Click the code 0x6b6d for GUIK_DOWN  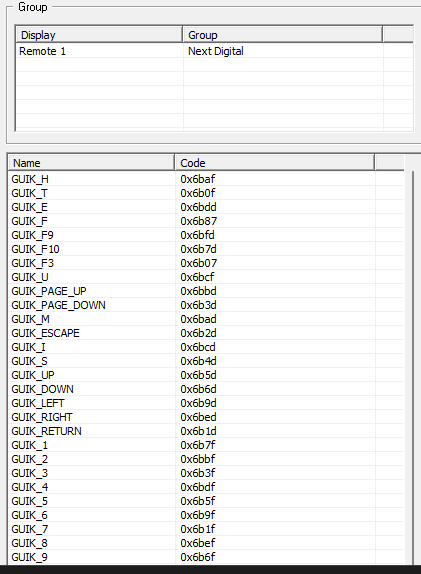(198, 389)
